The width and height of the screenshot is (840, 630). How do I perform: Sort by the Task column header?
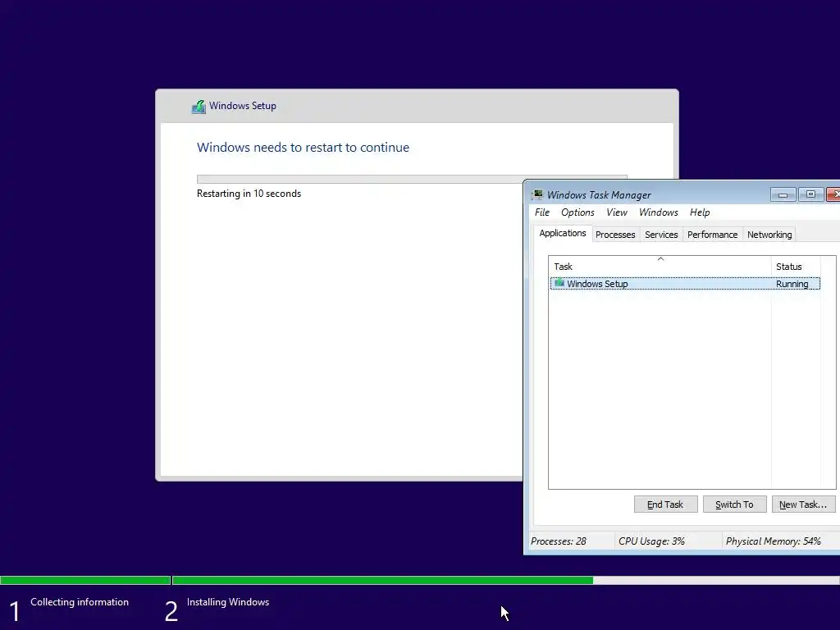pyautogui.click(x=660, y=266)
